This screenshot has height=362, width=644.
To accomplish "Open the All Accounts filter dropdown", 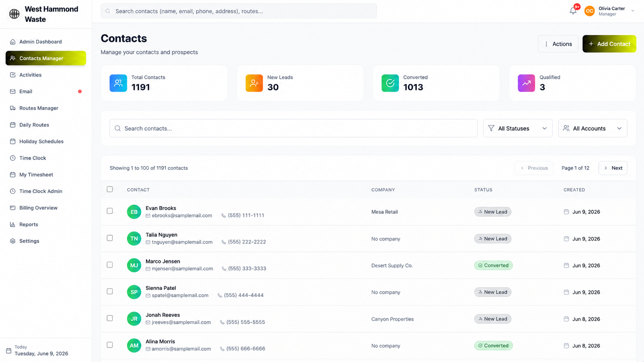I will point(592,128).
